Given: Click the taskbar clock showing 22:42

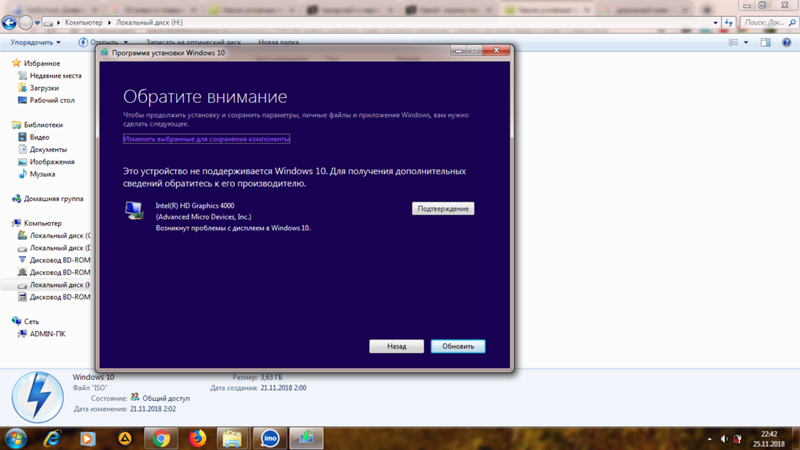Looking at the screenshot, I should click(768, 439).
